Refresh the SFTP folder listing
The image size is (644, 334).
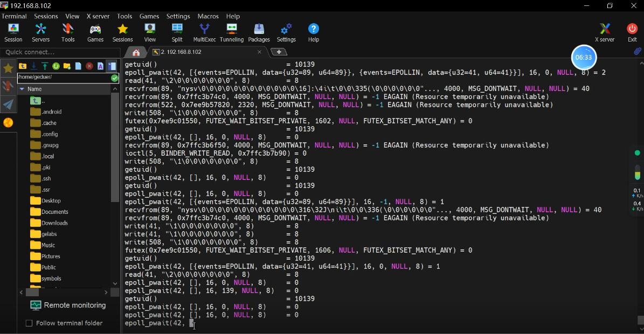coord(56,66)
